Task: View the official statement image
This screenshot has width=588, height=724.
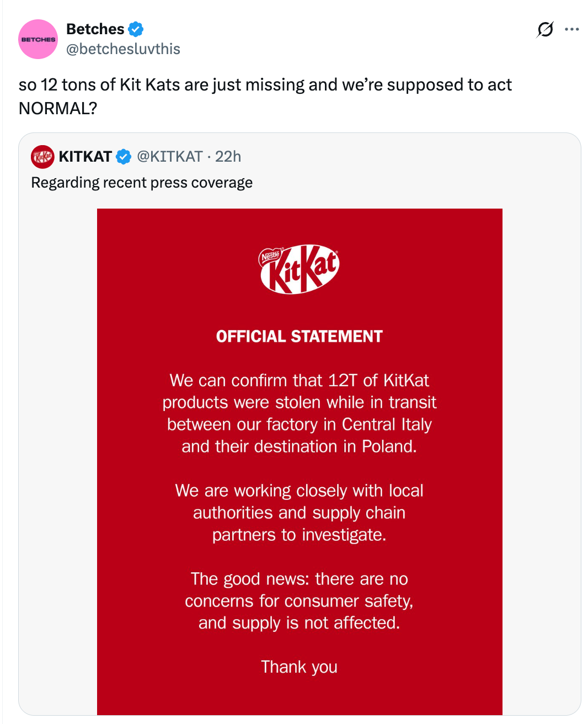Action: click(x=300, y=458)
